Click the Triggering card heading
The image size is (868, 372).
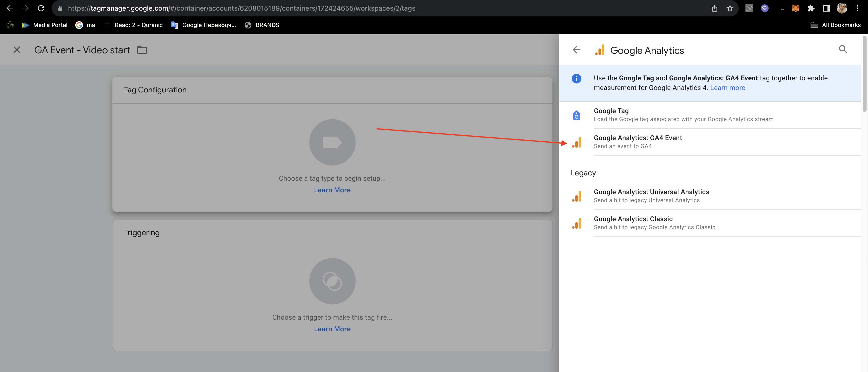tap(142, 233)
